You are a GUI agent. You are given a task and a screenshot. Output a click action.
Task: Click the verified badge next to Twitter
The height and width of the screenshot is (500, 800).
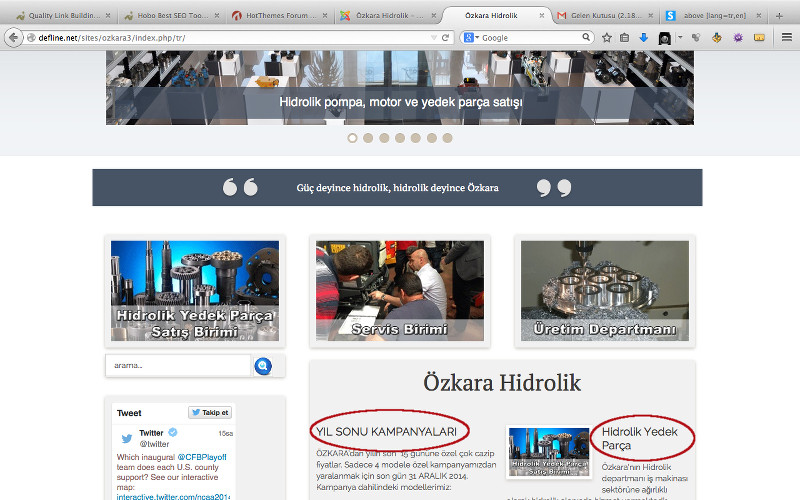[x=173, y=432]
